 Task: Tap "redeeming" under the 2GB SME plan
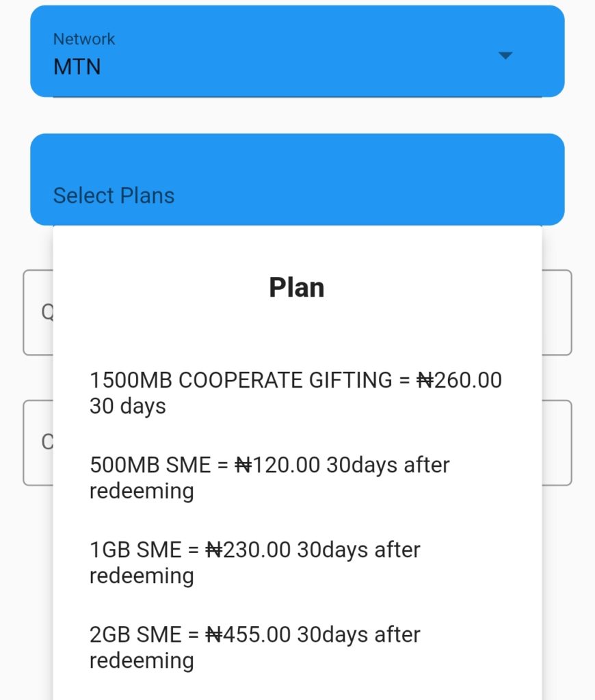(x=142, y=660)
